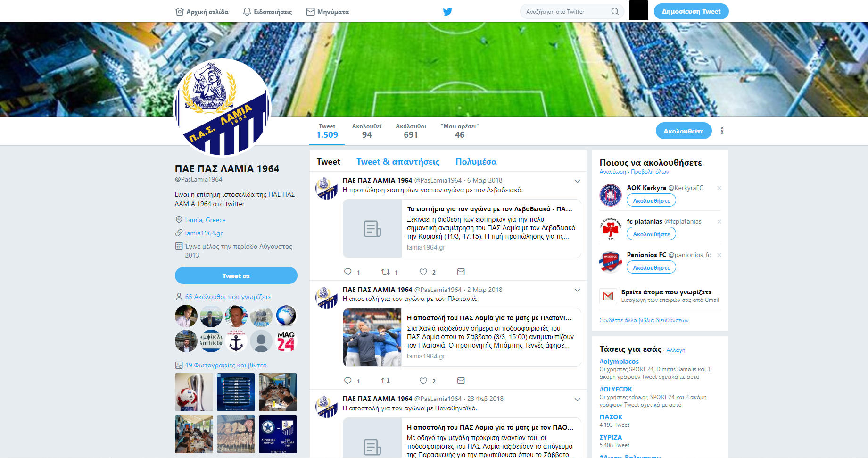
Task: Click Δημοσίευση Tweet button
Action: click(x=691, y=12)
